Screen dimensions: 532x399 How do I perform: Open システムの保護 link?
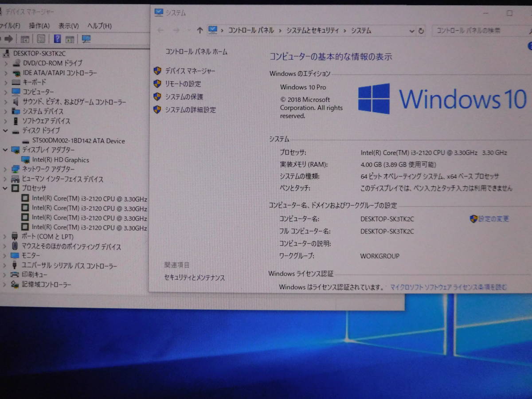[184, 97]
